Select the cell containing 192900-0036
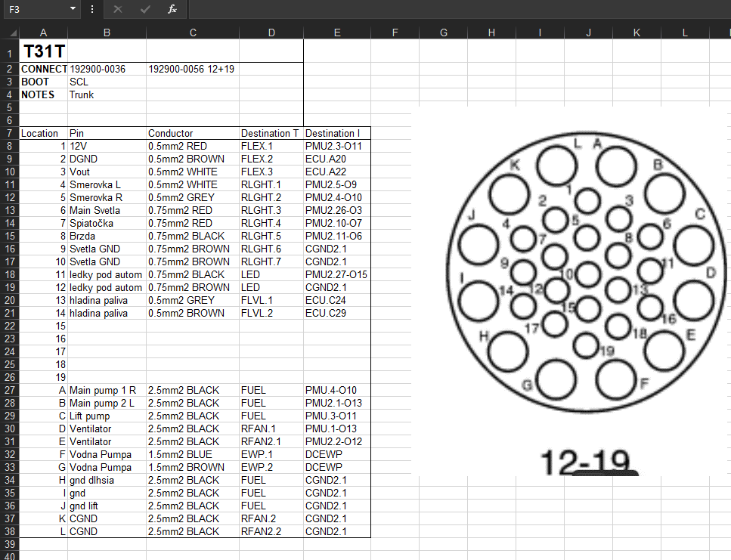 click(107, 69)
